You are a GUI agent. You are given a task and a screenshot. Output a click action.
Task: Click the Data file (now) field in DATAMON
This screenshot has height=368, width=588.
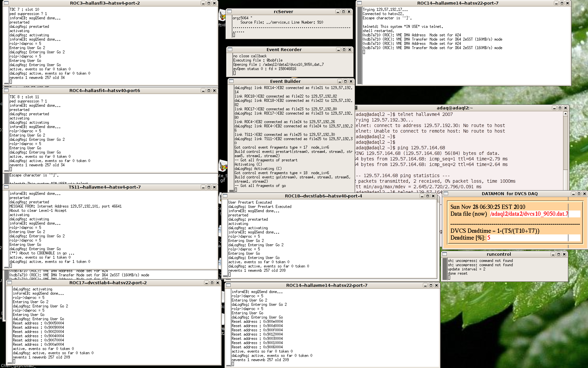point(535,214)
